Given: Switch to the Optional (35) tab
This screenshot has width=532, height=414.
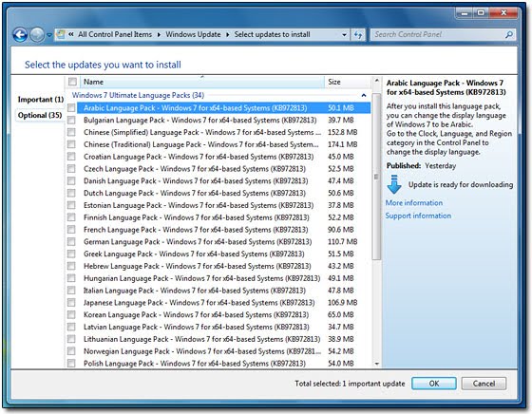Looking at the screenshot, I should coord(40,115).
